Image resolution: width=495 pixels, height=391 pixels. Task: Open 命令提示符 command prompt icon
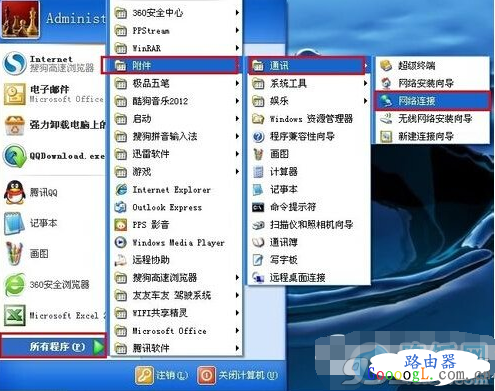point(258,207)
